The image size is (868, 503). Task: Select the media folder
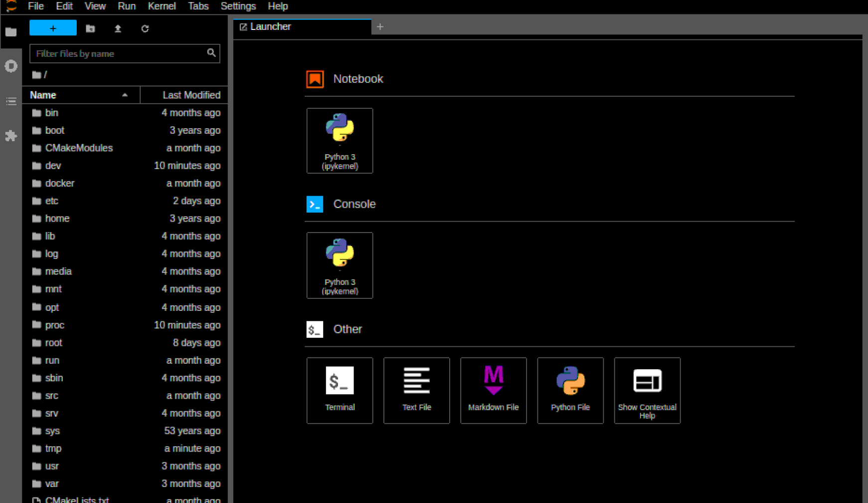click(125, 271)
